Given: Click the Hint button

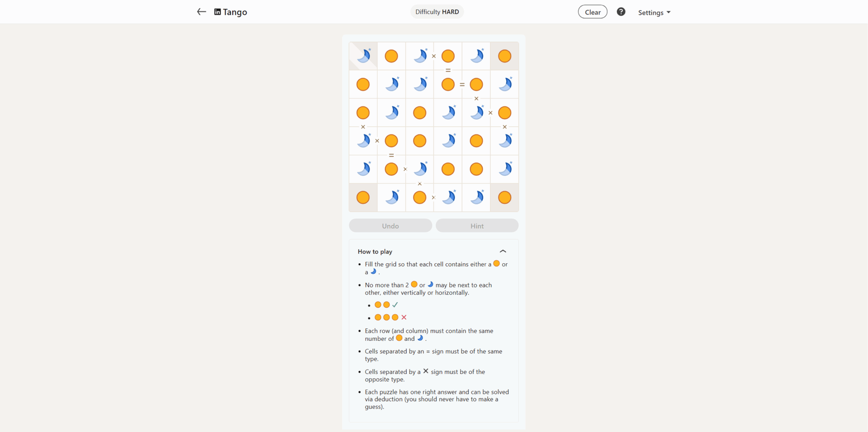Looking at the screenshot, I should click(477, 226).
